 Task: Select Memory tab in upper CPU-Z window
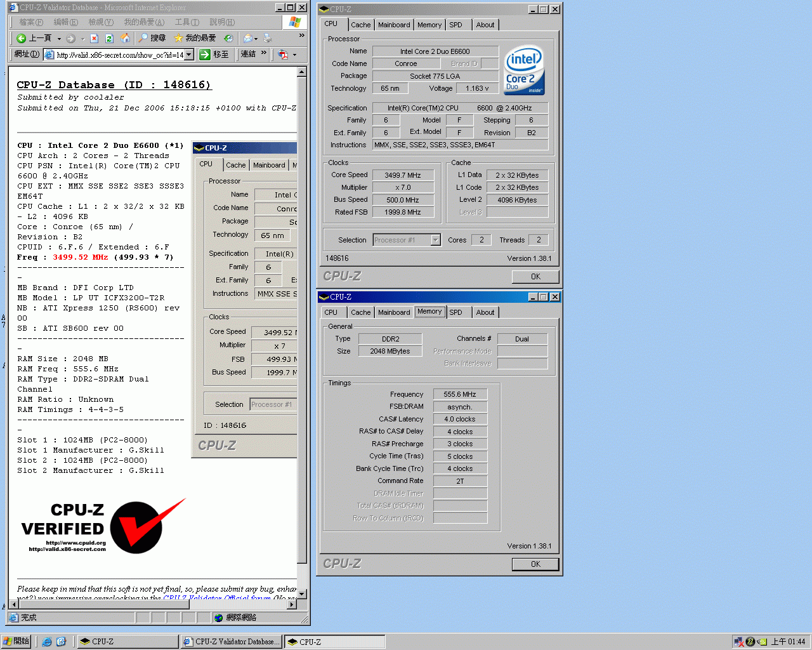click(x=429, y=25)
